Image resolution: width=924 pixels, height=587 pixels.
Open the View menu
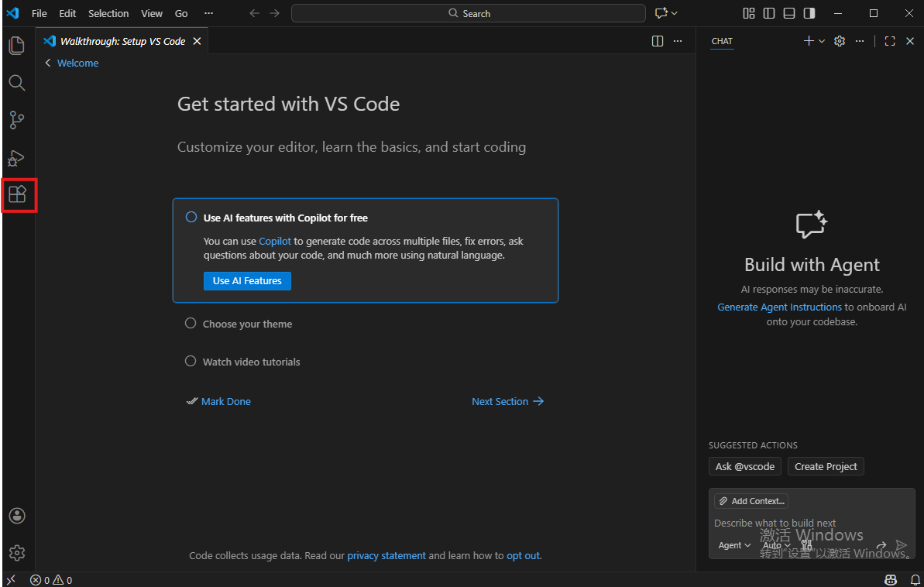point(152,13)
